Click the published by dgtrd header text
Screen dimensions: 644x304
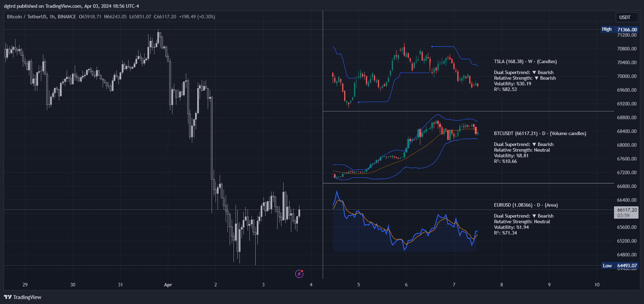(71, 6)
